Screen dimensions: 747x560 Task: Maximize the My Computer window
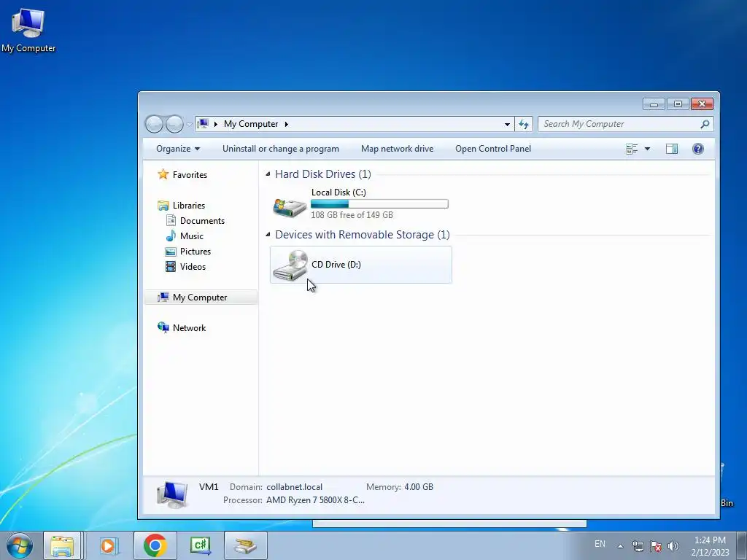[678, 104]
